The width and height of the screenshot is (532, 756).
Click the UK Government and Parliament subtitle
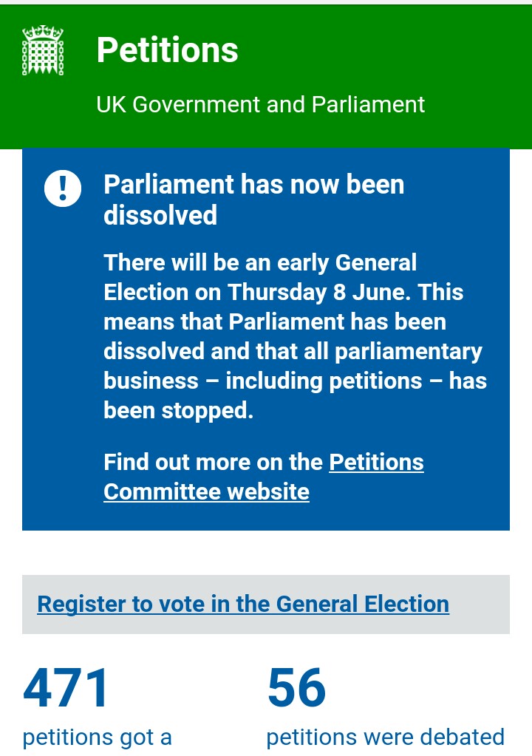click(x=260, y=104)
